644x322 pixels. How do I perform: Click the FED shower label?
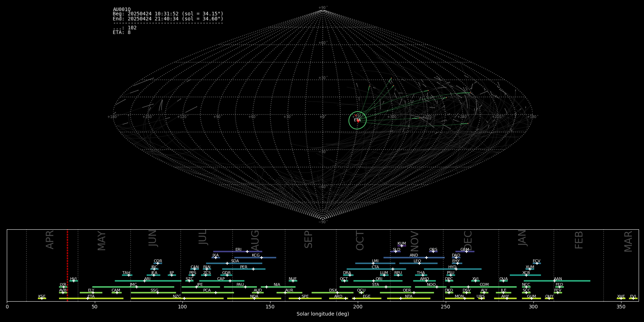coord(559,285)
